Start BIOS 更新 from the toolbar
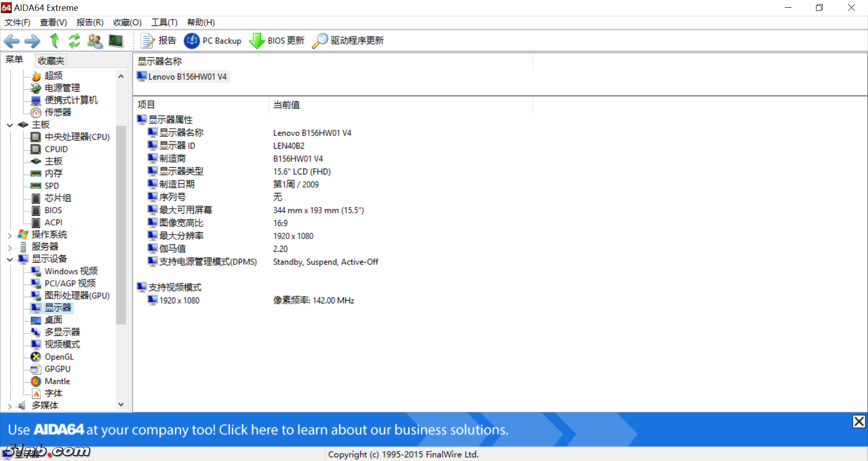The height and width of the screenshot is (461, 868). (x=277, y=41)
